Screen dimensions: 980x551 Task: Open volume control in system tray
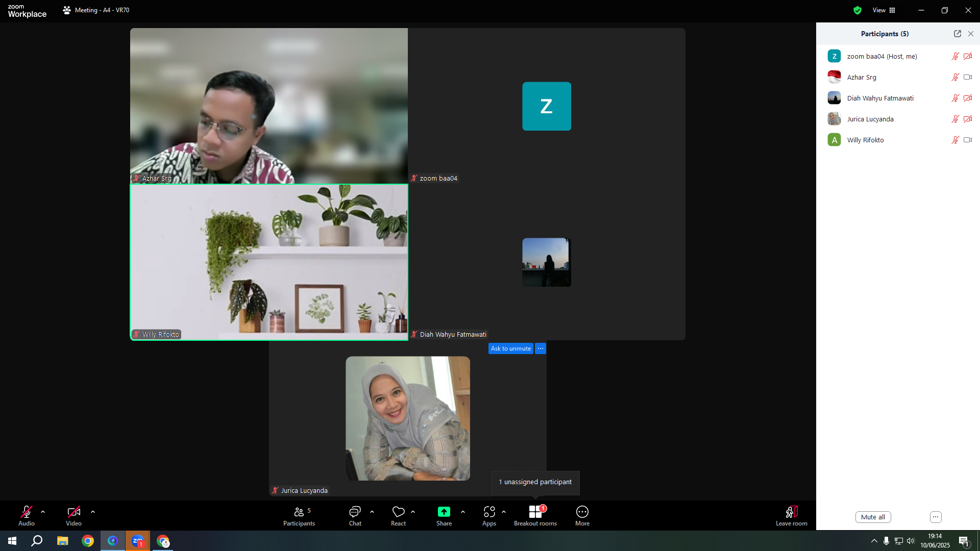[911, 541]
